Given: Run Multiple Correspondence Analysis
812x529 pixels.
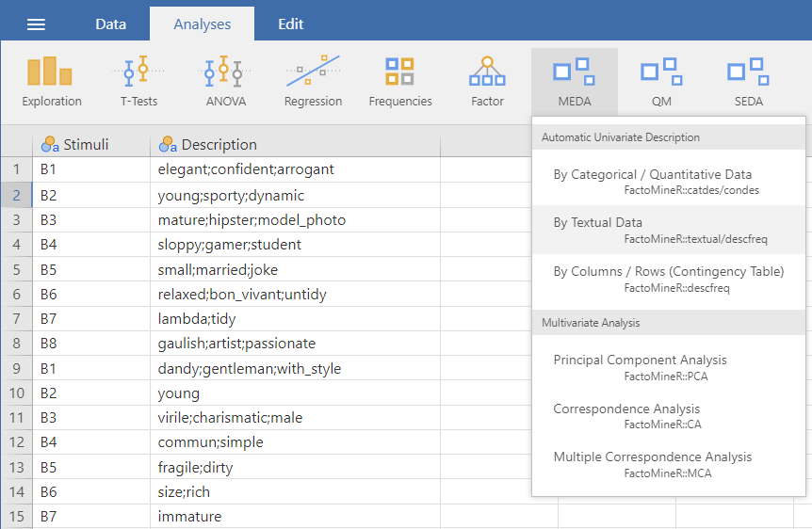Looking at the screenshot, I should click(669, 464).
